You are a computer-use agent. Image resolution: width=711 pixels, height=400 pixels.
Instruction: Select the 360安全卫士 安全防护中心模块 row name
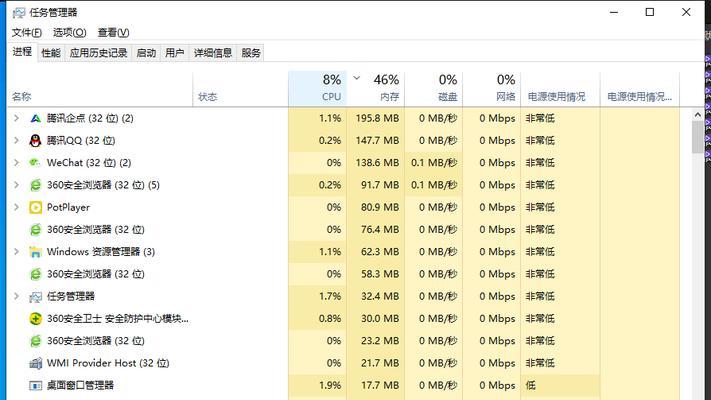coord(118,318)
